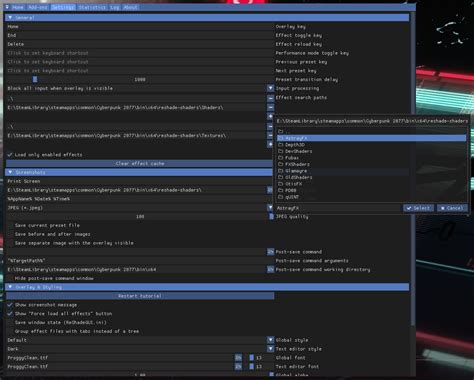Remove the reshade-shaders\Textures\ search path

point(270,136)
